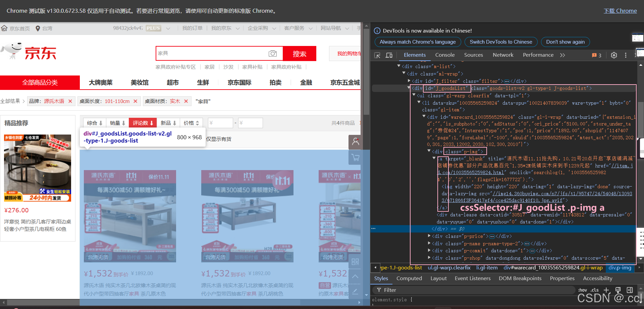This screenshot has height=309, width=644.
Task: Click the shopping cart icon in right sidebar
Action: [x=356, y=157]
